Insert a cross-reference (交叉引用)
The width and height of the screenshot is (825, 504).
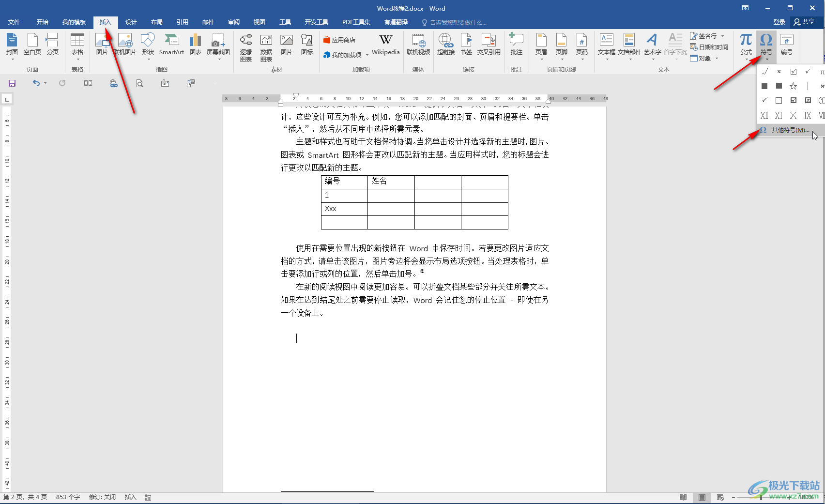[489, 45]
